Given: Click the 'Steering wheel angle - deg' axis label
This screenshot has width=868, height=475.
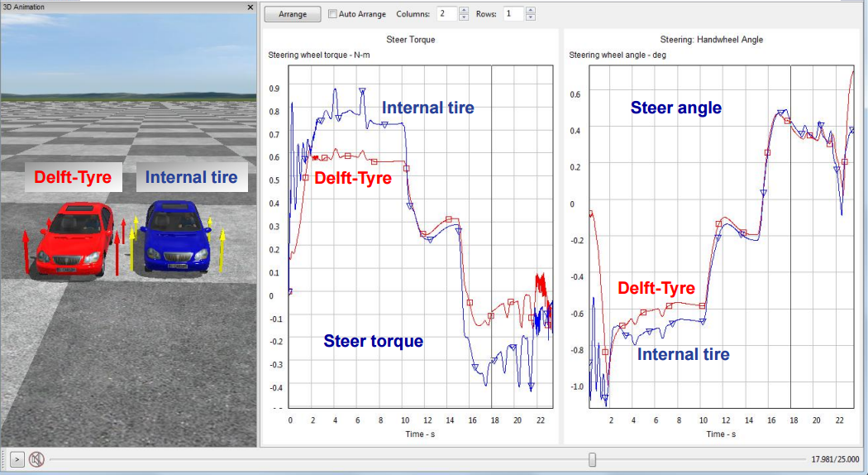Looking at the screenshot, I should click(618, 55).
